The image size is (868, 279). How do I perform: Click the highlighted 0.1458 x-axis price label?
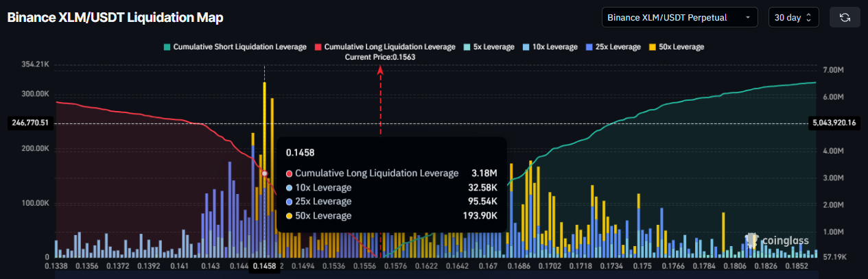tap(264, 266)
